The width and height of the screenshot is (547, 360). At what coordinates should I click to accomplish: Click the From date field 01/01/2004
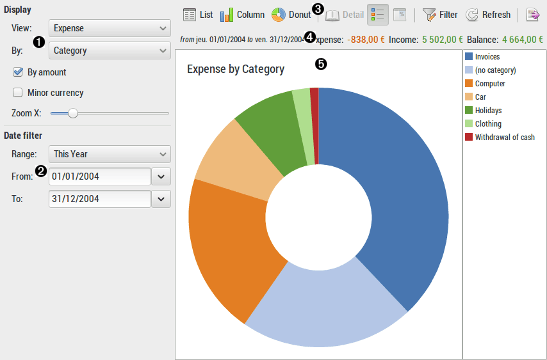click(x=100, y=177)
